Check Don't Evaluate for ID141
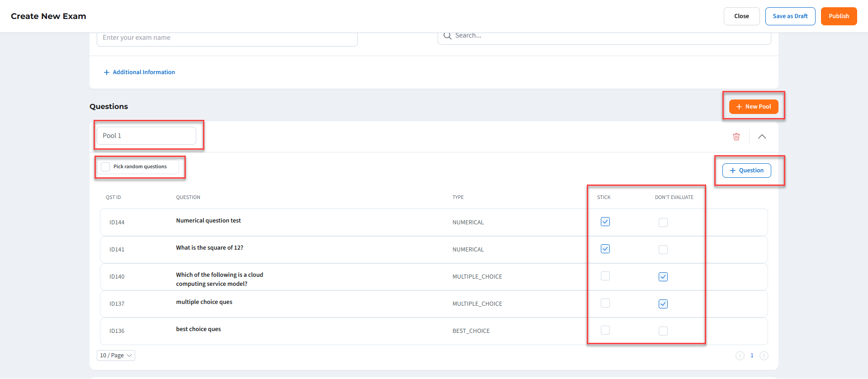The height and width of the screenshot is (379, 868). point(663,250)
